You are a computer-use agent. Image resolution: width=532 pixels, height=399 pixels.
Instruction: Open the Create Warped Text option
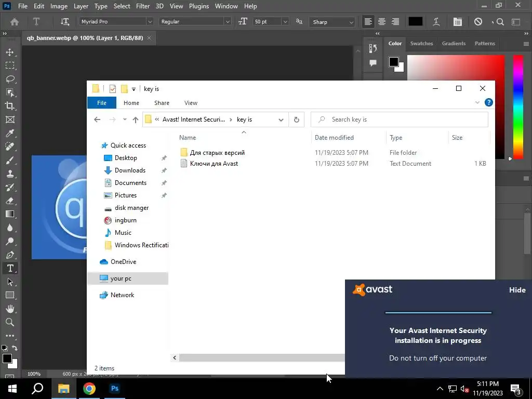tap(436, 22)
